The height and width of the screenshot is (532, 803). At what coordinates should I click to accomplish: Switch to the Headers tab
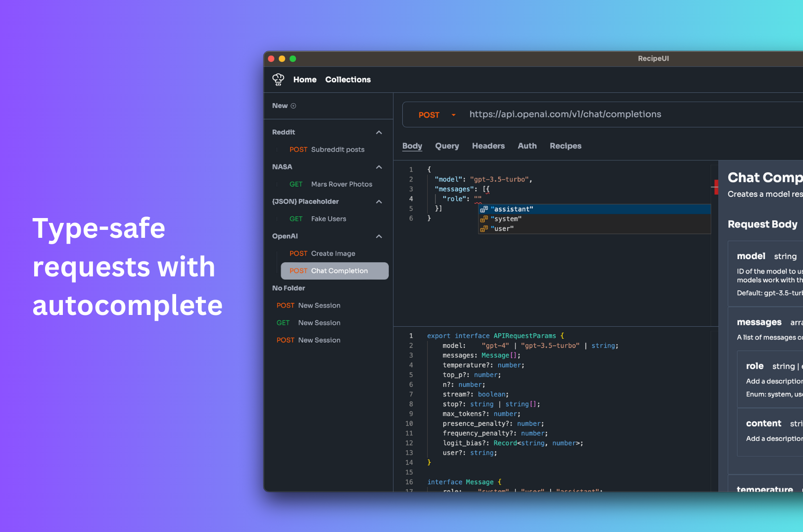[x=488, y=146]
